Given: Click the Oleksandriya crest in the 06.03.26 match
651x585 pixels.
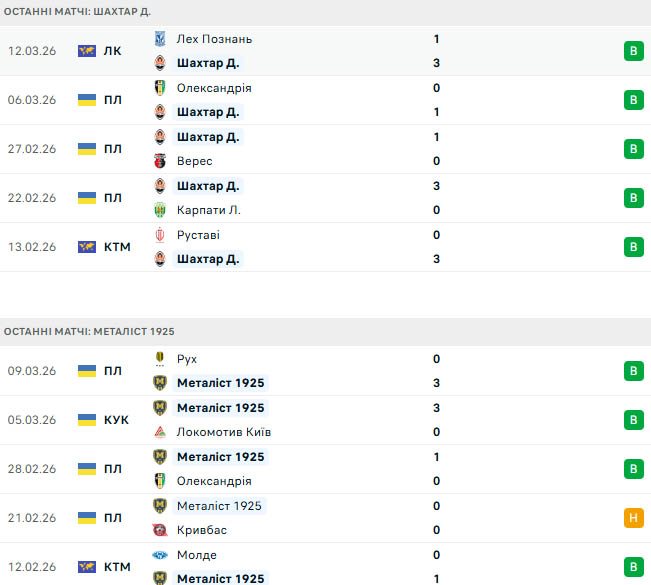Looking at the screenshot, I should point(160,88).
